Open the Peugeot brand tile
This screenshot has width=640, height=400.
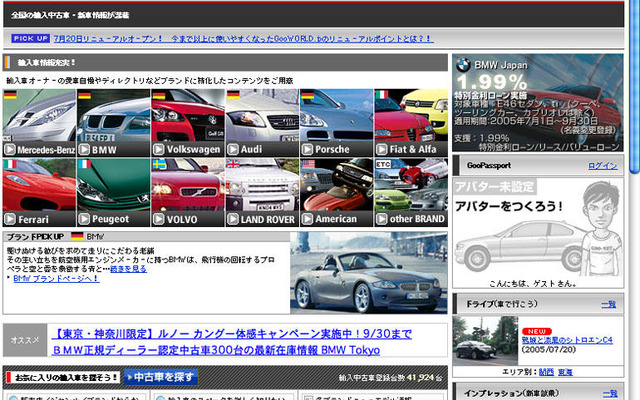(x=113, y=193)
